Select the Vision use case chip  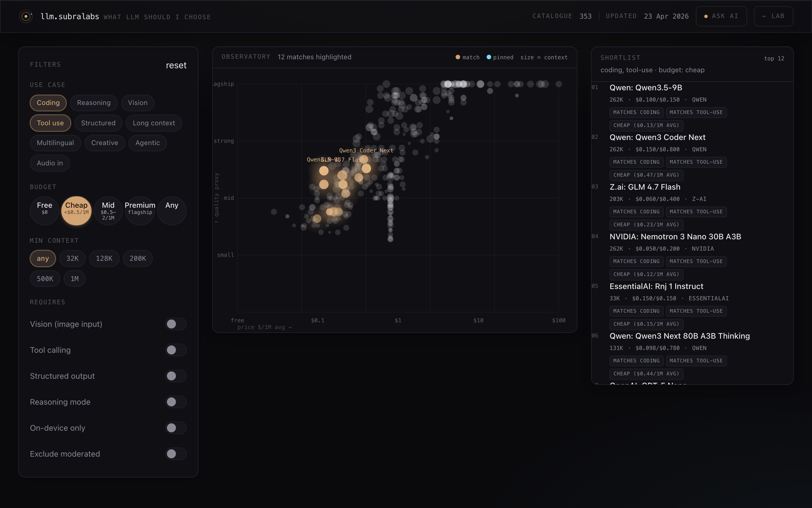click(x=138, y=103)
